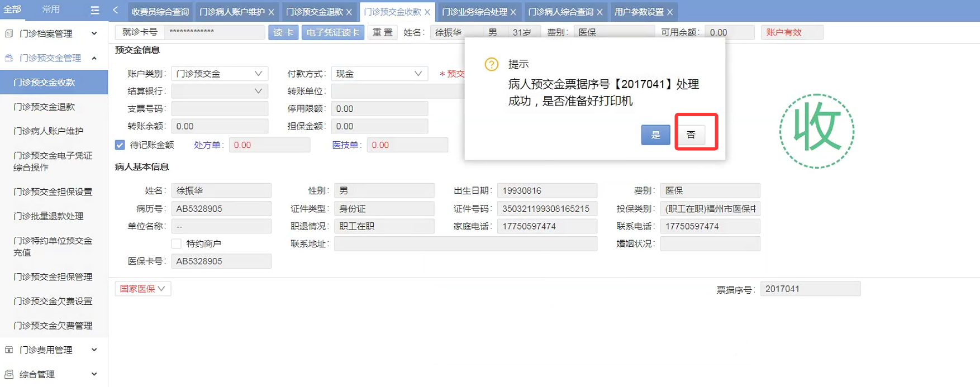Viewport: 980px width, 387px height.
Task: Click the 读卡 button
Action: tap(283, 32)
